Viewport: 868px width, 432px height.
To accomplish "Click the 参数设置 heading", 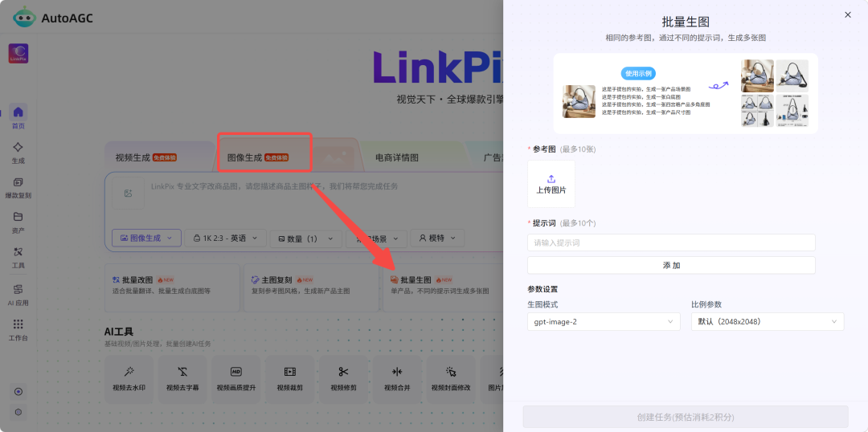I will coord(542,289).
